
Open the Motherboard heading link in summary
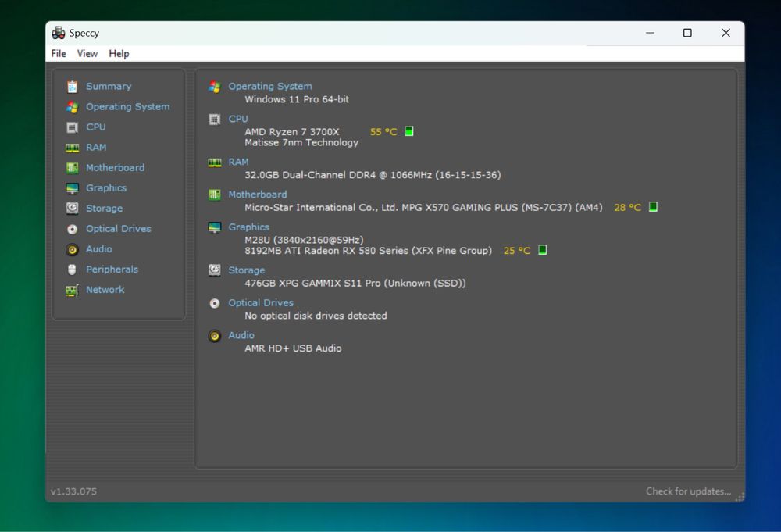click(x=258, y=195)
